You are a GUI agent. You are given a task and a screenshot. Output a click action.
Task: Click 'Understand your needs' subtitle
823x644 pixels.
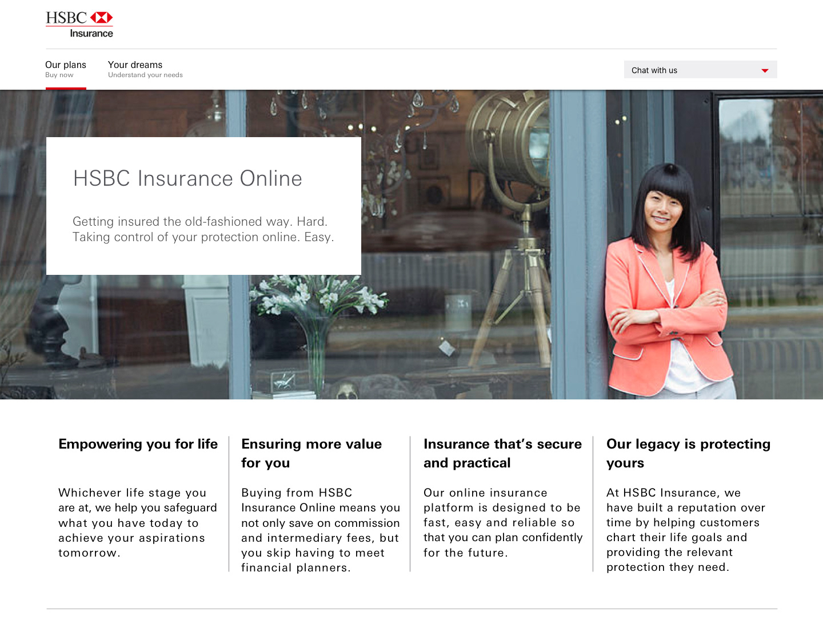tap(145, 75)
